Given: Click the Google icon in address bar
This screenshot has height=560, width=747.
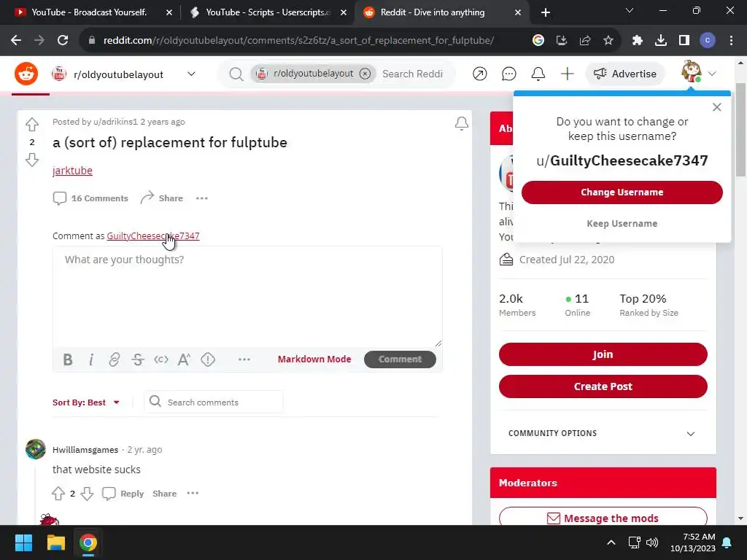Looking at the screenshot, I should pos(538,41).
